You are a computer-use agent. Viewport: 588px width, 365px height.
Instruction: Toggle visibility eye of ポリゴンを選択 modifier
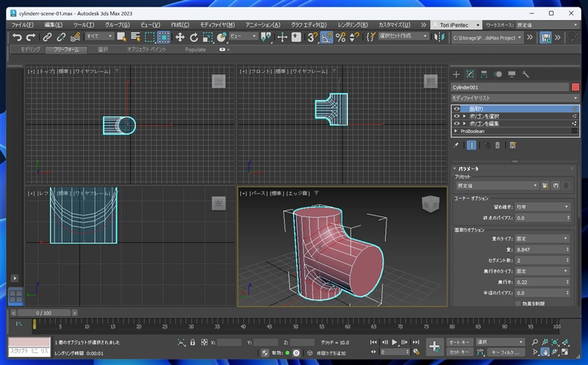pos(456,116)
